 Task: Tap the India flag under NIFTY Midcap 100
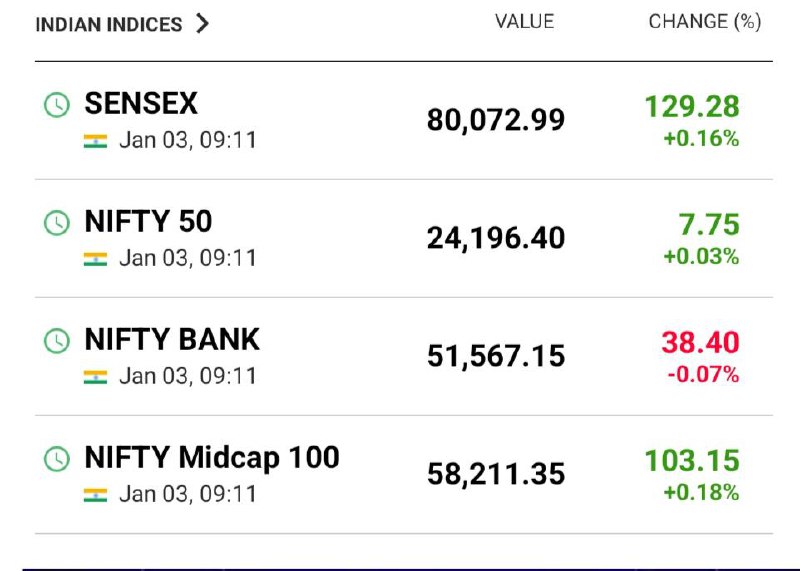(95, 495)
